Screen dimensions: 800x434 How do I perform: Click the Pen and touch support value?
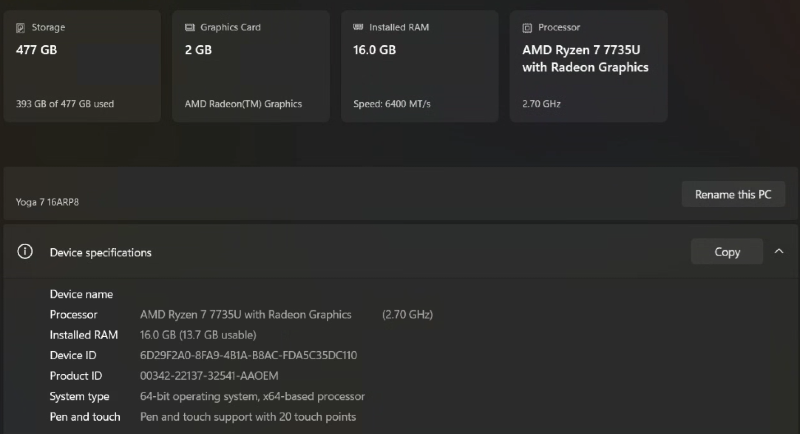coord(248,417)
